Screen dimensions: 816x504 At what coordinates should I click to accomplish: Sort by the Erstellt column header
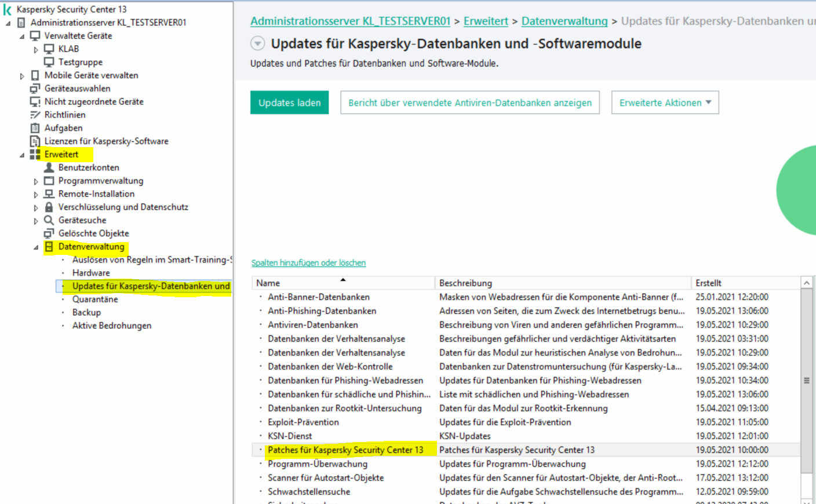coord(746,283)
